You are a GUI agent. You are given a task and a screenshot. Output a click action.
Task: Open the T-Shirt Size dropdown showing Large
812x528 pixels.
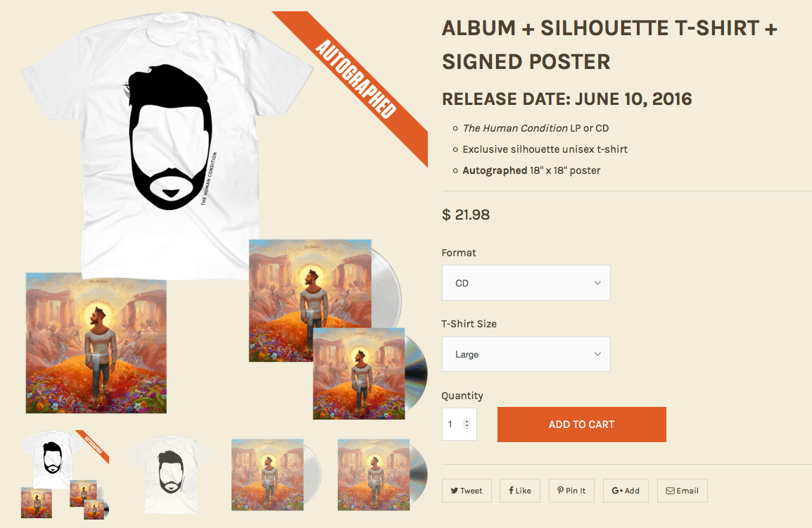click(x=526, y=354)
